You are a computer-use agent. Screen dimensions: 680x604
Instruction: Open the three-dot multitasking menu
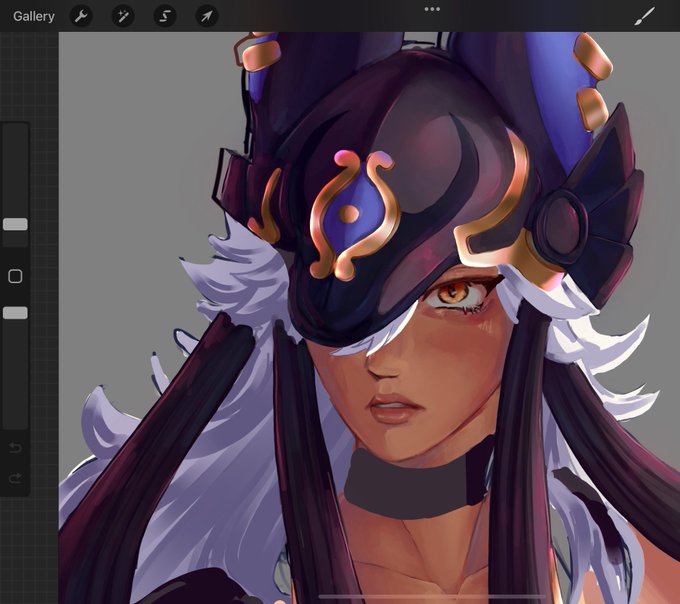click(x=432, y=9)
